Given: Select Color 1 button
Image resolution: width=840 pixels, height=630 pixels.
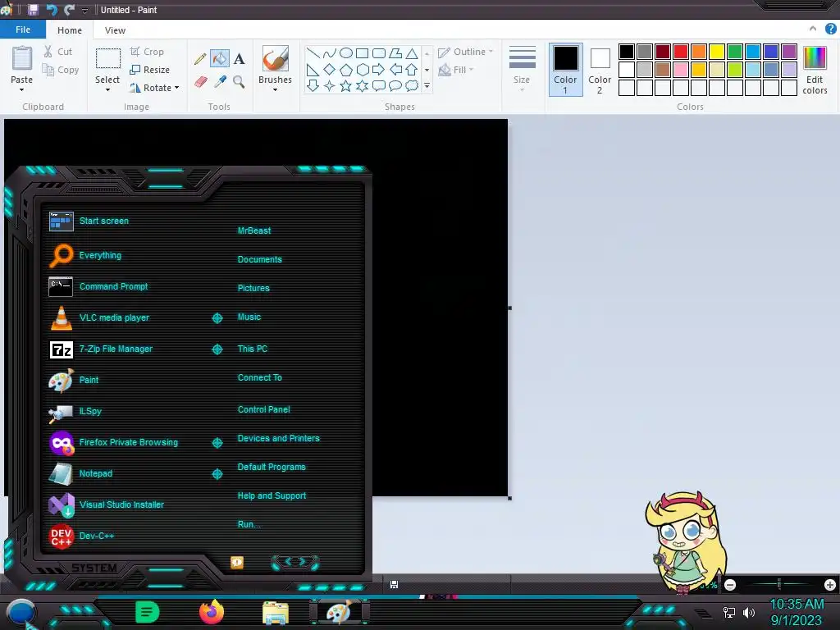Looking at the screenshot, I should coord(566,70).
